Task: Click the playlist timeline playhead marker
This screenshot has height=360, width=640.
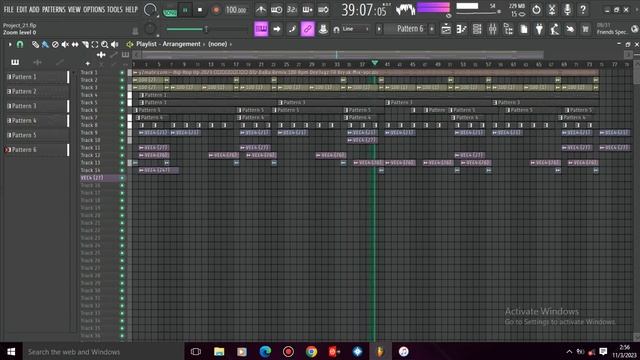Action: pos(375,63)
